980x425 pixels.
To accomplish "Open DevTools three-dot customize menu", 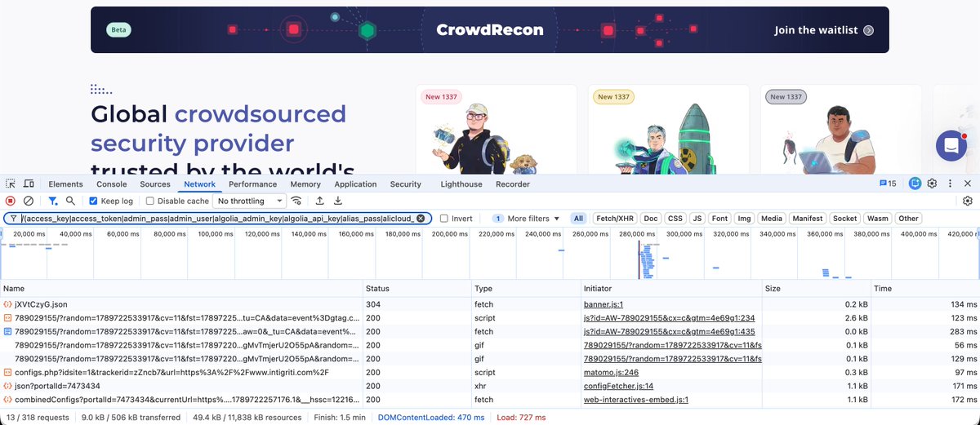I will pos(950,184).
